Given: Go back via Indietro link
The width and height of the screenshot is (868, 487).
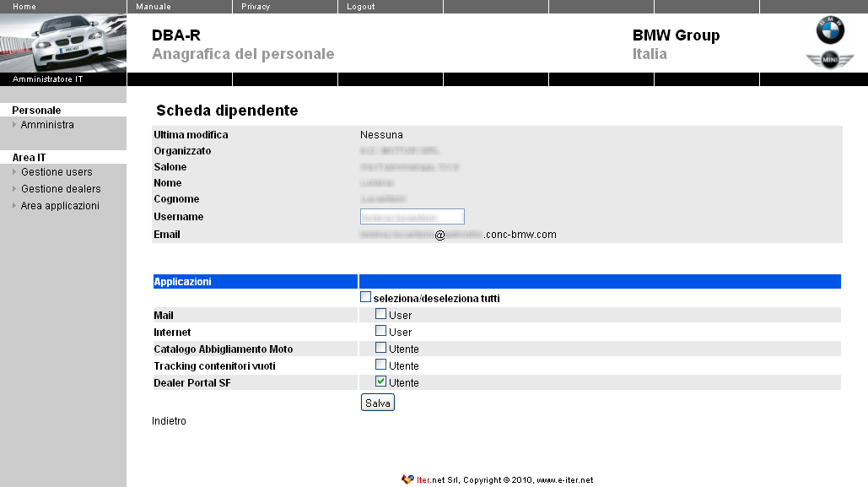Looking at the screenshot, I should pyautogui.click(x=169, y=421).
